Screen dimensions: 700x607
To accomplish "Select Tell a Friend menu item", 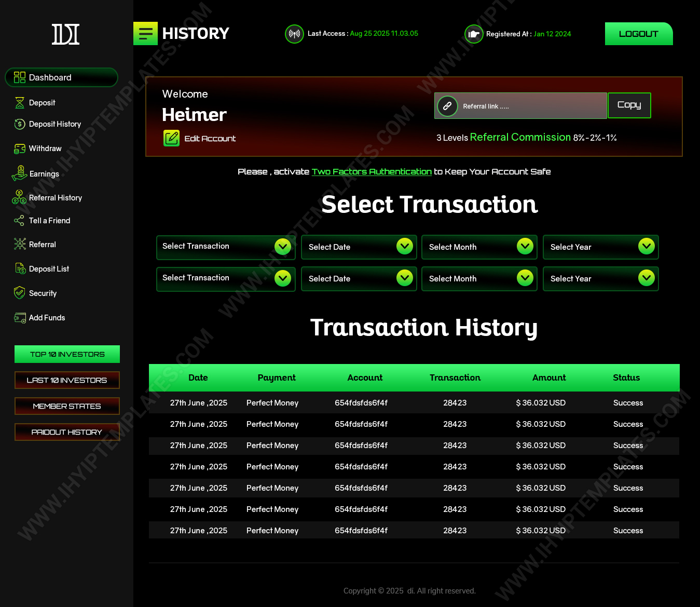I will pos(49,221).
